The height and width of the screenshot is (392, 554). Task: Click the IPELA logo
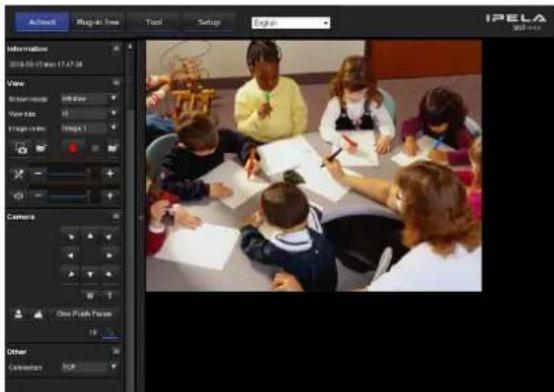coord(516,18)
